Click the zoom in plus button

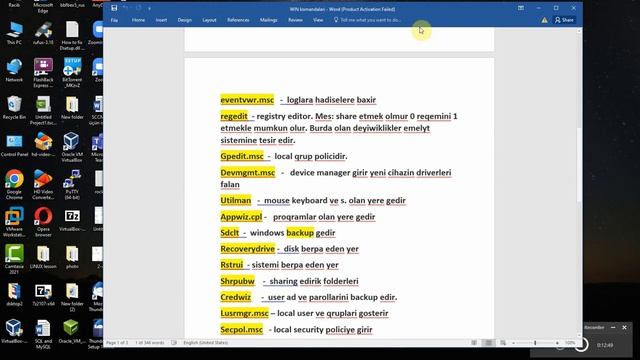point(558,343)
